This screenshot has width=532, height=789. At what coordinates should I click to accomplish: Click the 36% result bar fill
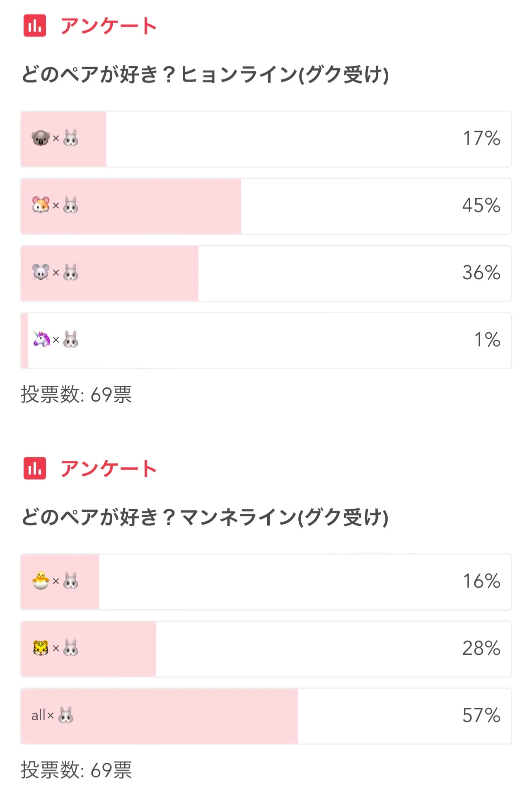(110, 273)
